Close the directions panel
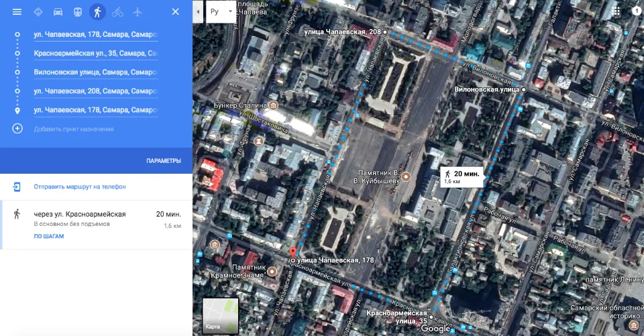644x336 pixels. pos(175,12)
